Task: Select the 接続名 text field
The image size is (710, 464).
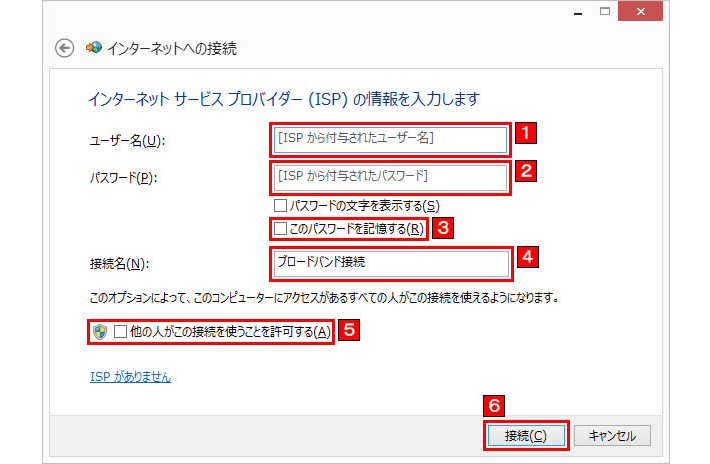Action: pos(390,263)
